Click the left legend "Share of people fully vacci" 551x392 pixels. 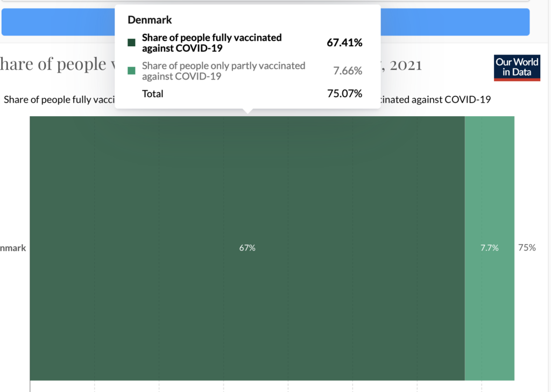tap(59, 100)
